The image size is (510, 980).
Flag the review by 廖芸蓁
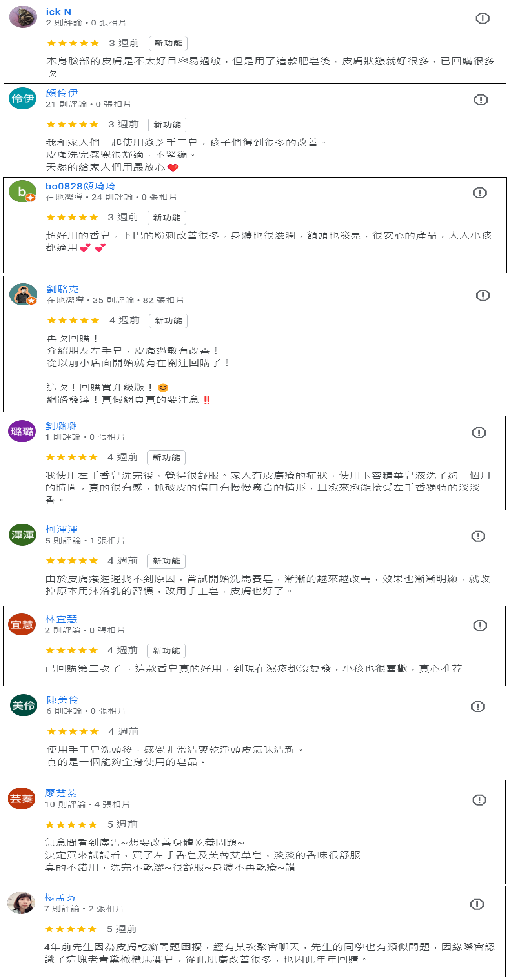479,800
